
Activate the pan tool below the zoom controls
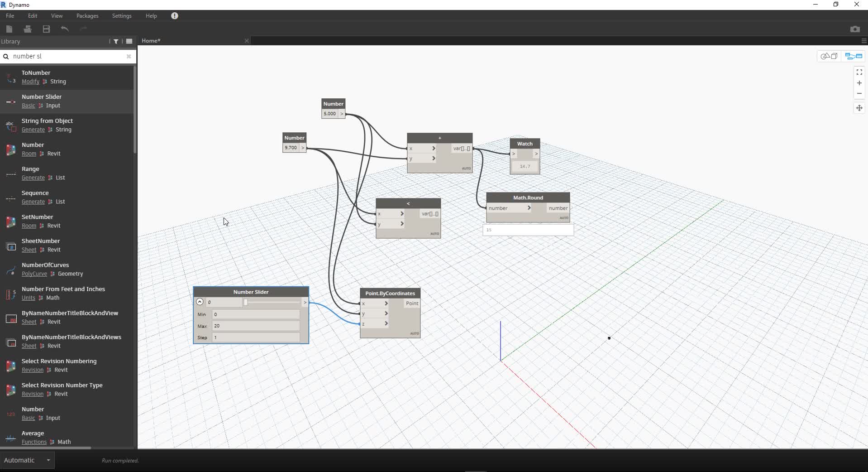[x=859, y=108]
